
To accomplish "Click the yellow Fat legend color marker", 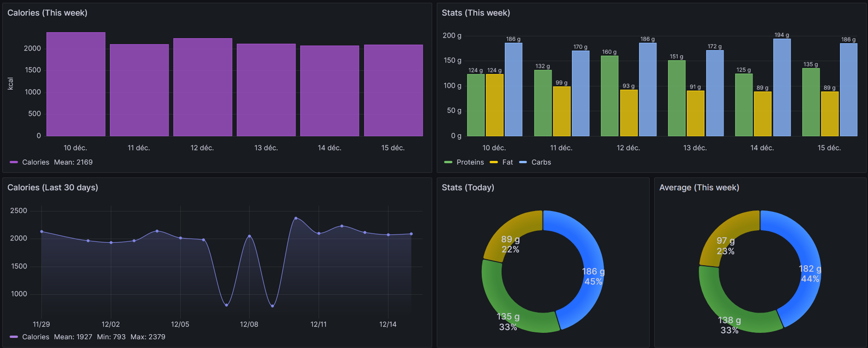I will (x=494, y=162).
